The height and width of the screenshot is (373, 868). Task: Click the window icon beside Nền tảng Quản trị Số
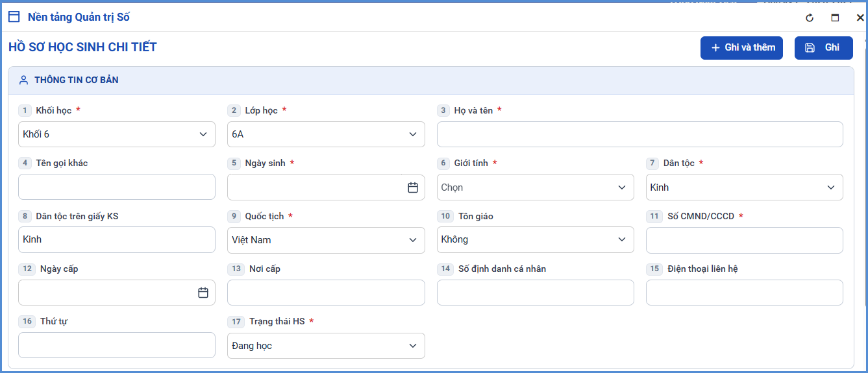pyautogui.click(x=14, y=17)
